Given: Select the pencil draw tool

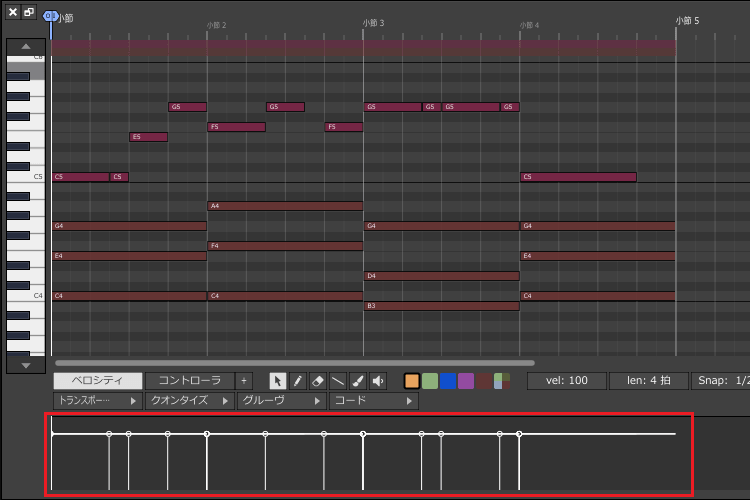Looking at the screenshot, I should [x=298, y=381].
